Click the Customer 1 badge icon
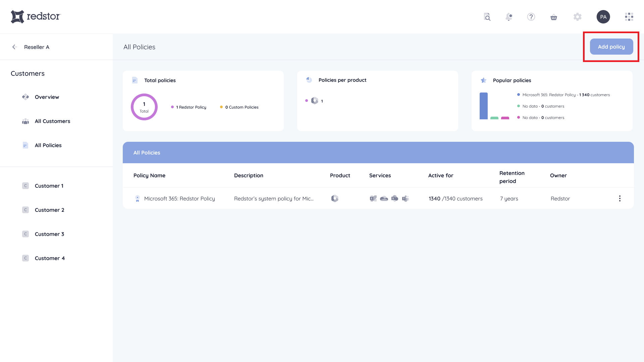Viewport: 644px width, 362px height. click(25, 186)
